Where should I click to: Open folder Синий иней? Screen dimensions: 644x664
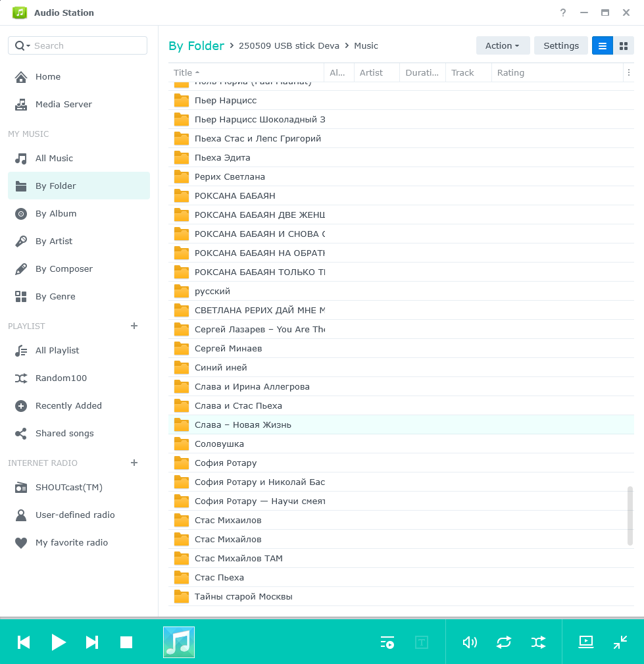(401, 368)
